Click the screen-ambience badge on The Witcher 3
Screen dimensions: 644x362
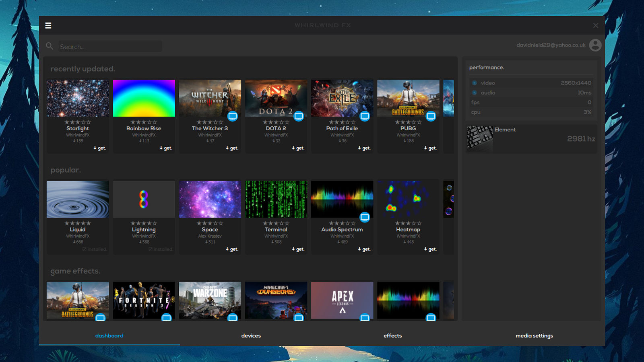click(233, 116)
